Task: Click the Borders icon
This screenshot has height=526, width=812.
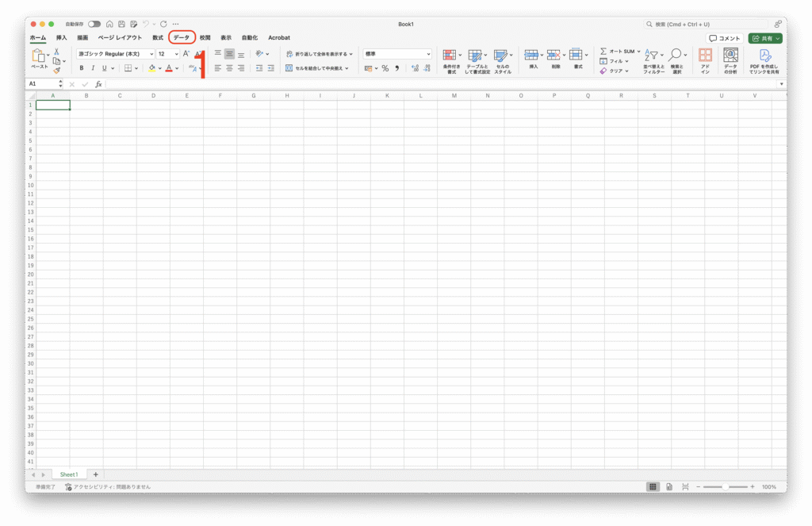Action: (128, 68)
